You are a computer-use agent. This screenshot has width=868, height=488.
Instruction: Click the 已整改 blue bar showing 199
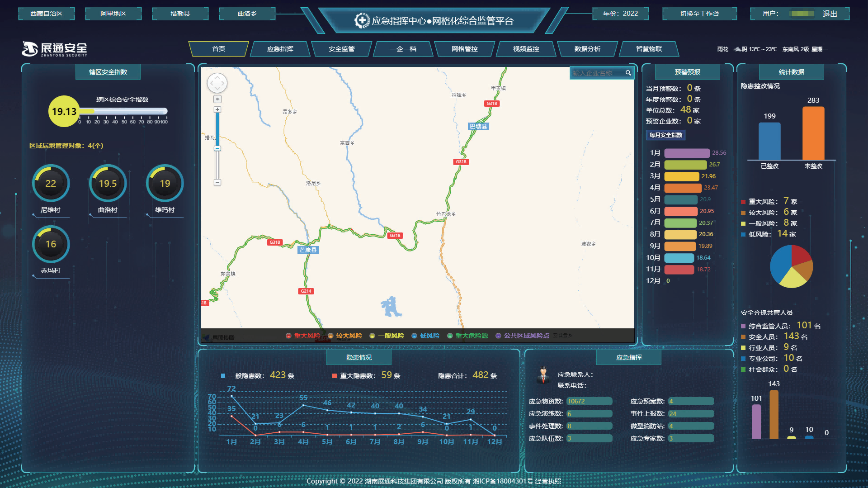coord(769,141)
